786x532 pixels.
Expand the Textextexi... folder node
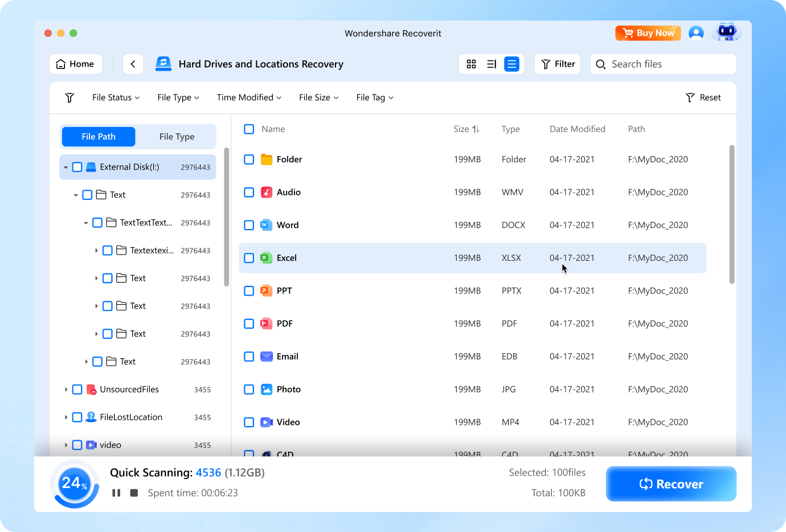tap(96, 251)
